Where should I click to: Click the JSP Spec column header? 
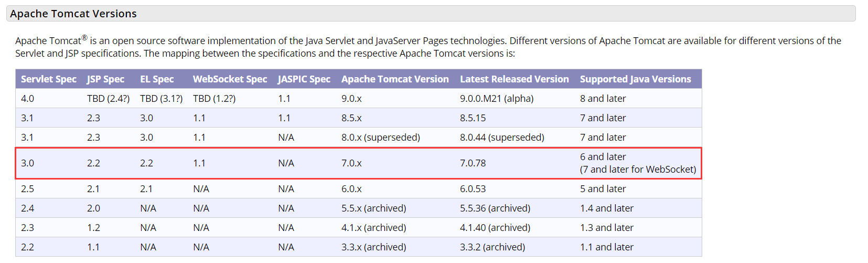(x=105, y=79)
